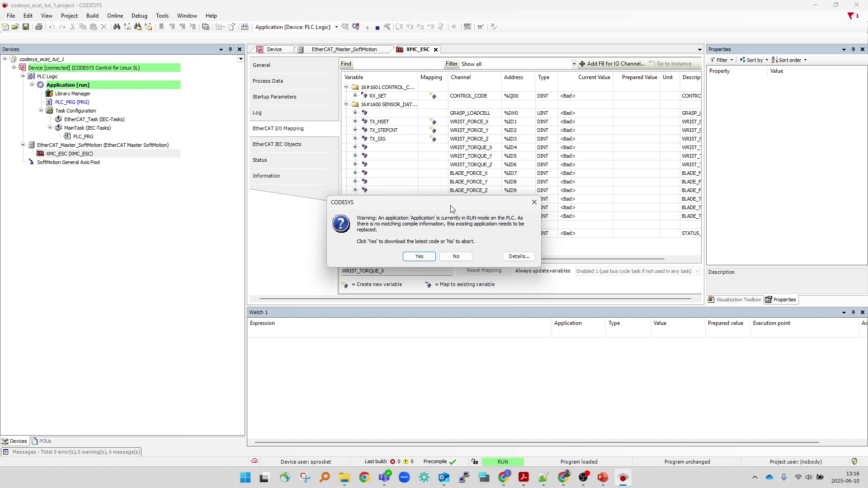Viewport: 868px width, 488px height.
Task: Click Map to existing variable icon for RX_SET
Action: pos(433,96)
